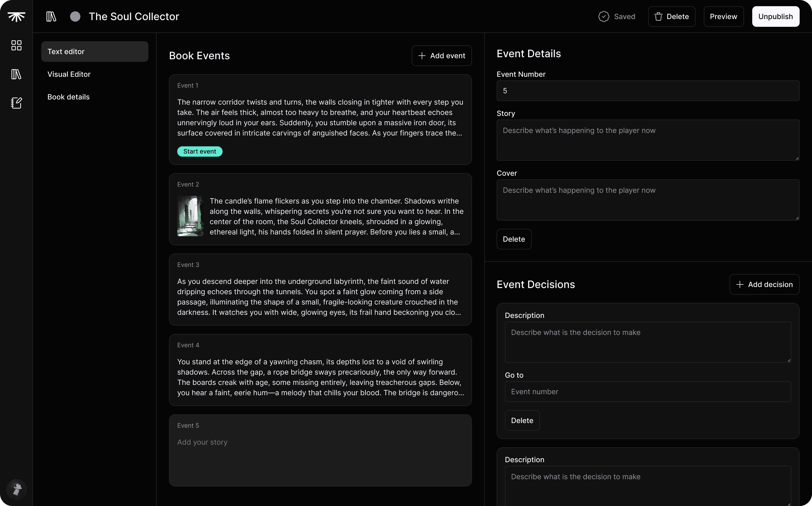Image resolution: width=812 pixels, height=506 pixels.
Task: Click the Start event badge
Action: [200, 151]
